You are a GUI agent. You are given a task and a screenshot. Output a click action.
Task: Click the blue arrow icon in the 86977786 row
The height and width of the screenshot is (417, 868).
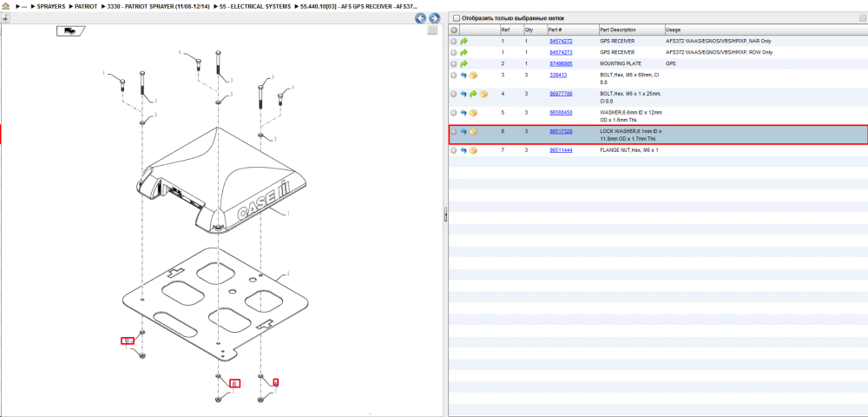point(464,94)
